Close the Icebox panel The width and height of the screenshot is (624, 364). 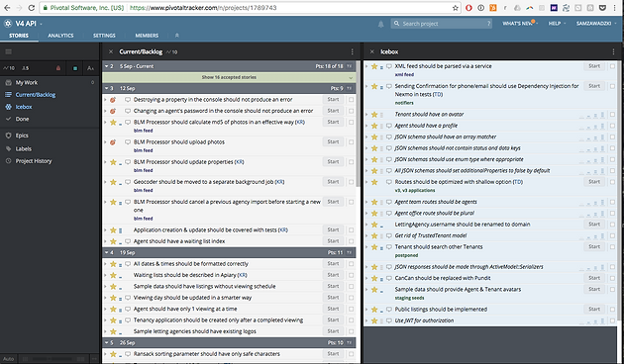coord(372,51)
